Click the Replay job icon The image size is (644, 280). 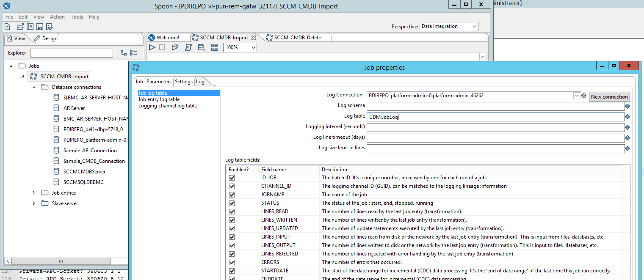175,47
